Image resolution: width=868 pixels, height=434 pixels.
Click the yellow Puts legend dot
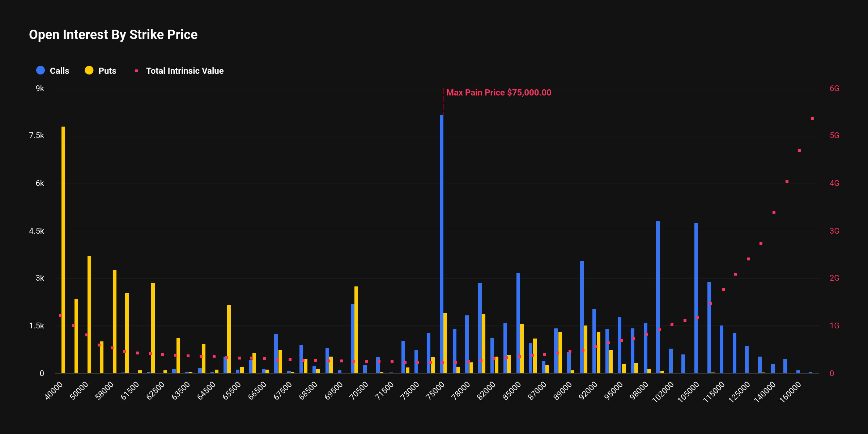click(x=89, y=71)
